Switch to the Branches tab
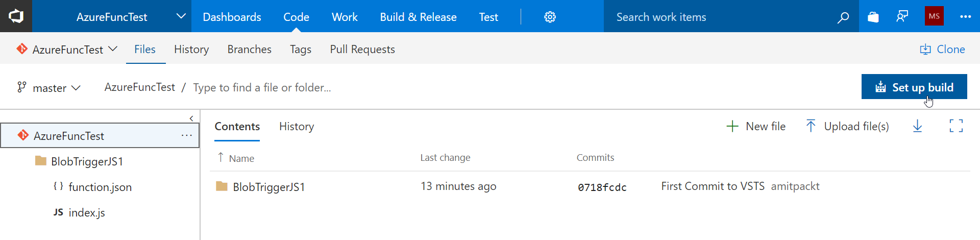Image resolution: width=980 pixels, height=240 pixels. 250,49
